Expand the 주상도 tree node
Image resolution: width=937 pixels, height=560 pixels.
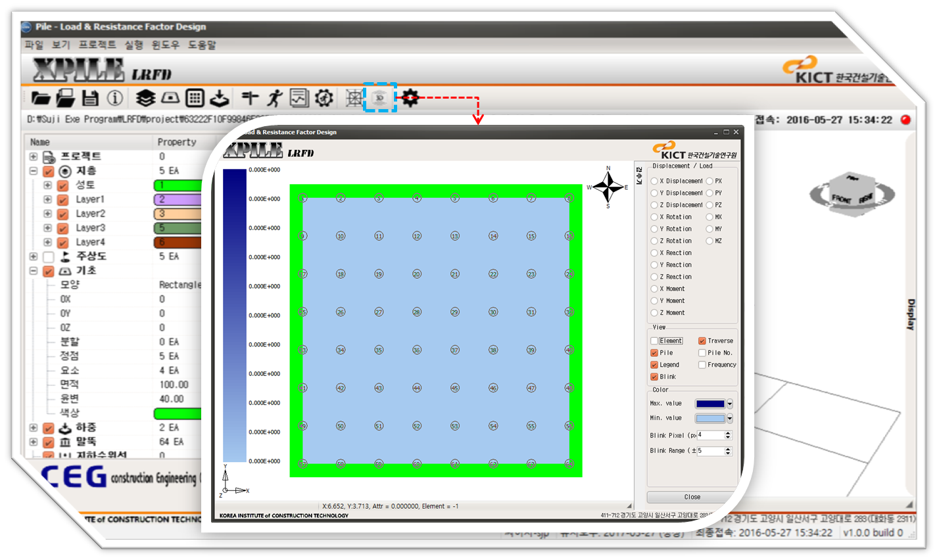(x=33, y=256)
